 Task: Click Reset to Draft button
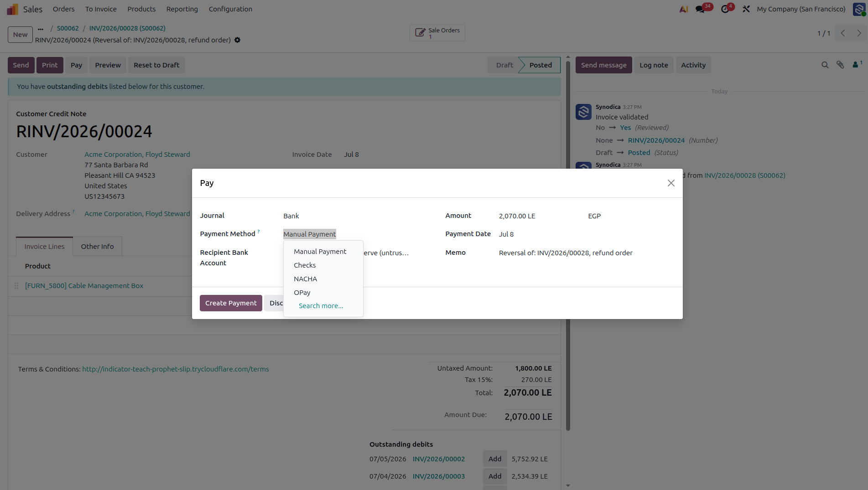click(156, 65)
